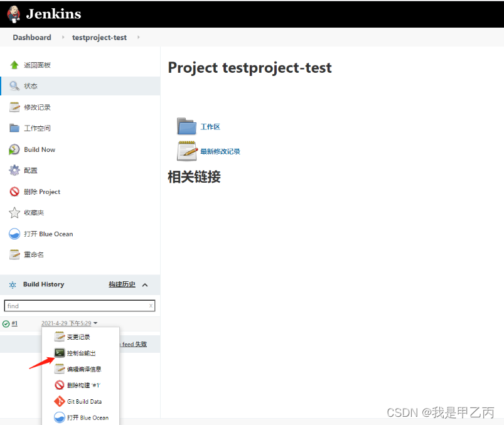Click the large 工作区 folder icon
The height and width of the screenshot is (425, 504).
pyautogui.click(x=186, y=126)
